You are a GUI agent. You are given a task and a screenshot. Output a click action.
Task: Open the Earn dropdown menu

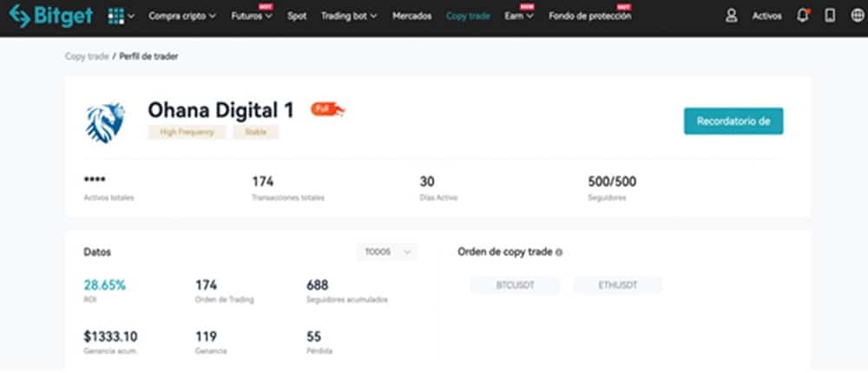520,16
